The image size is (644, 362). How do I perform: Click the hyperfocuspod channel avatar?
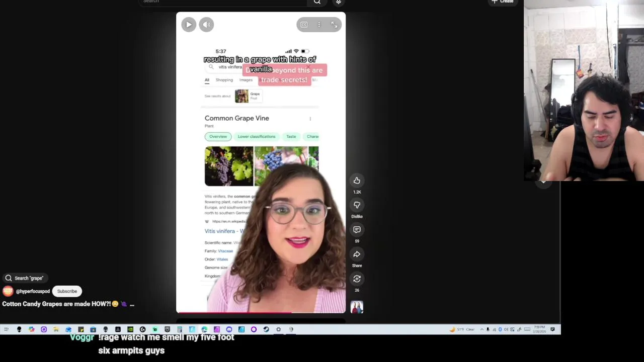pyautogui.click(x=8, y=291)
